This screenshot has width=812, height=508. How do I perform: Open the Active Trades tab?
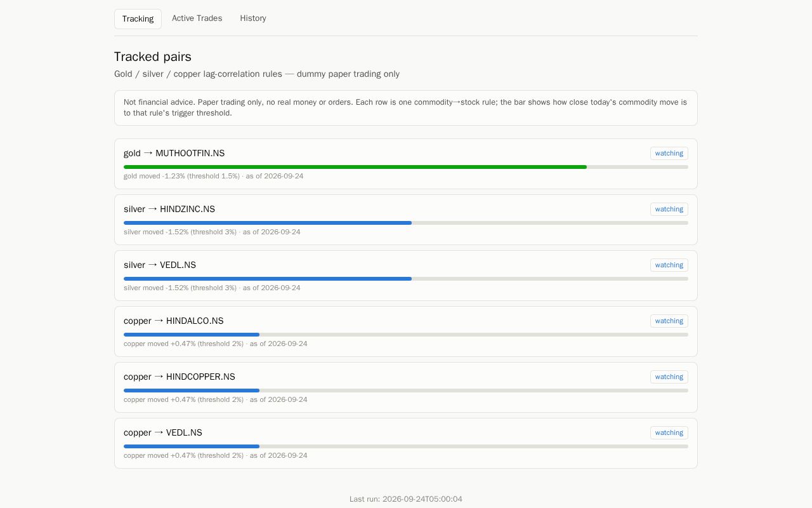(x=197, y=18)
